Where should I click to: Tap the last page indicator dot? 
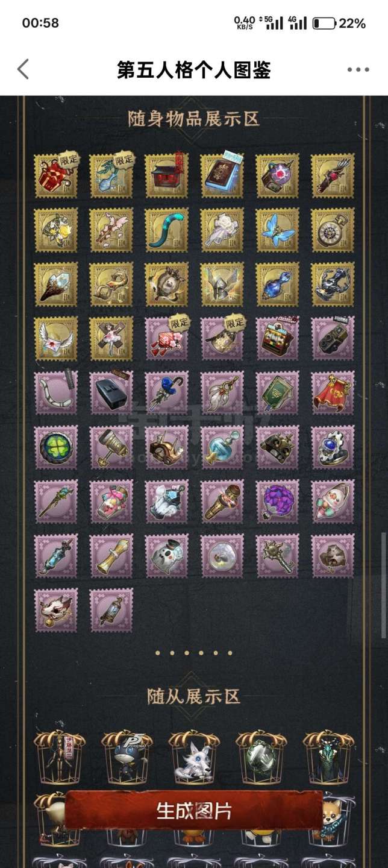click(x=230, y=653)
